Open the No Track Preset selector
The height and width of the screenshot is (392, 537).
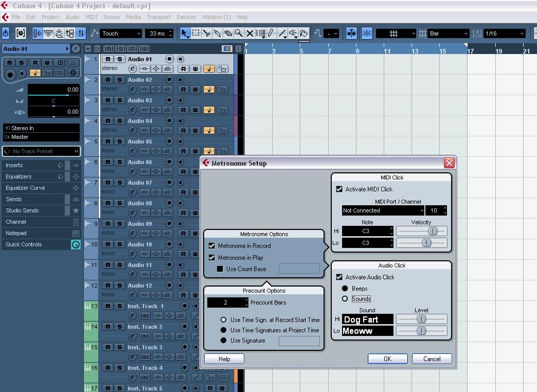click(x=41, y=151)
